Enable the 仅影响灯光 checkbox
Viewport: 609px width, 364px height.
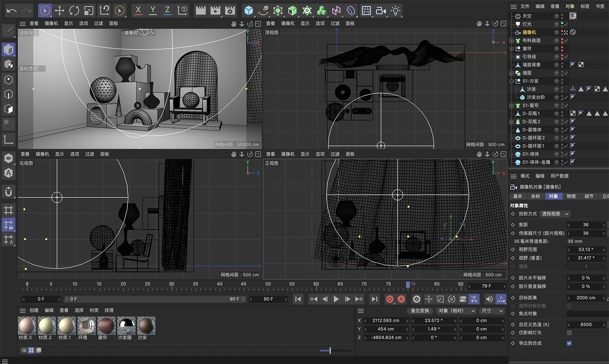coord(569,333)
